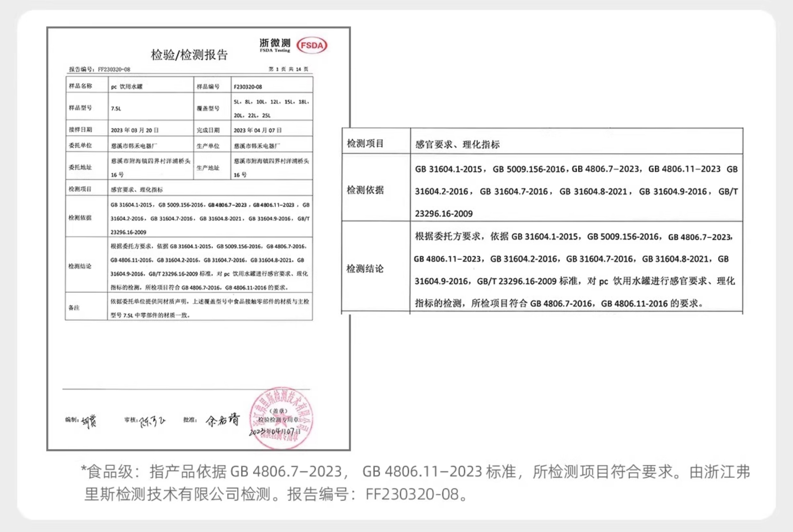Click the enlarged 感官要求、理化指标 text
Screen dimensions: 793x532
tap(457, 145)
